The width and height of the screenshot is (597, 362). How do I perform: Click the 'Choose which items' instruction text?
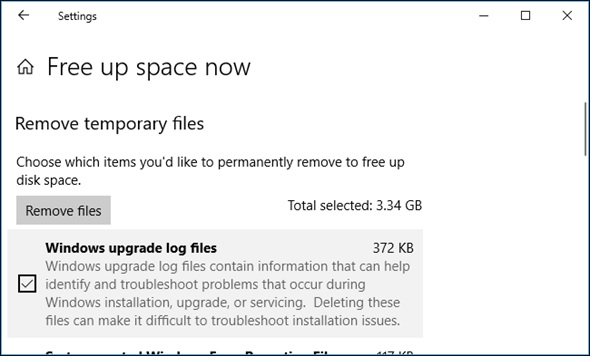210,171
